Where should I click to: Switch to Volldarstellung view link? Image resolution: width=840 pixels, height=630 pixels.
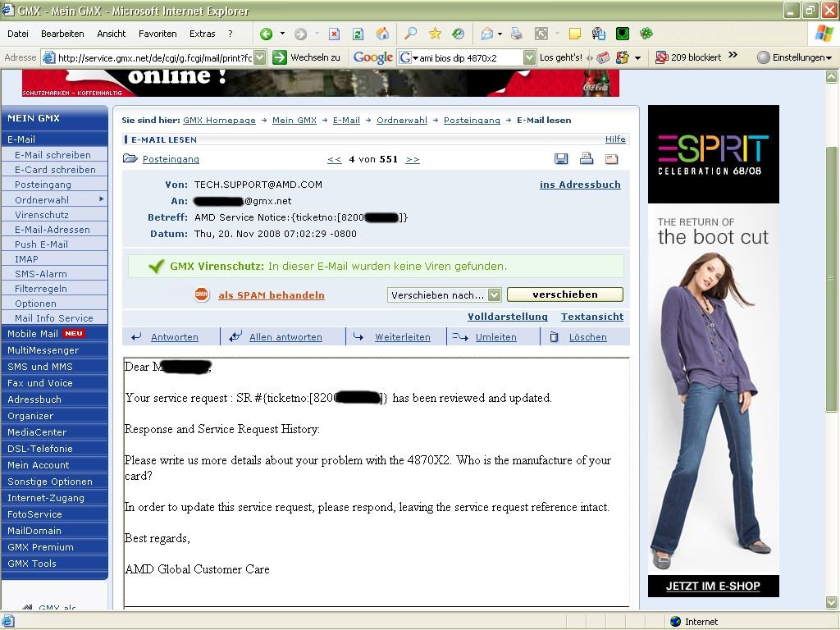507,317
